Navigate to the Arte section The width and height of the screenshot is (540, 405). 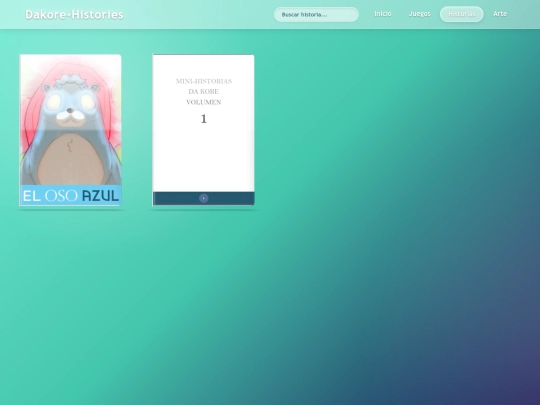click(500, 14)
